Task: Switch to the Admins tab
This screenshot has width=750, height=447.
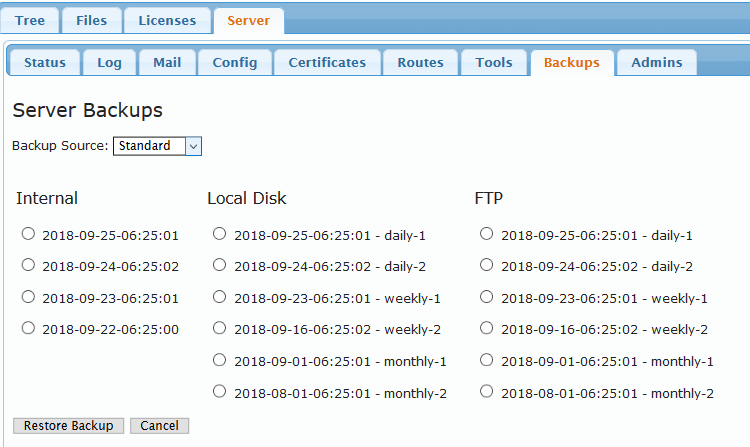Action: pyautogui.click(x=657, y=62)
